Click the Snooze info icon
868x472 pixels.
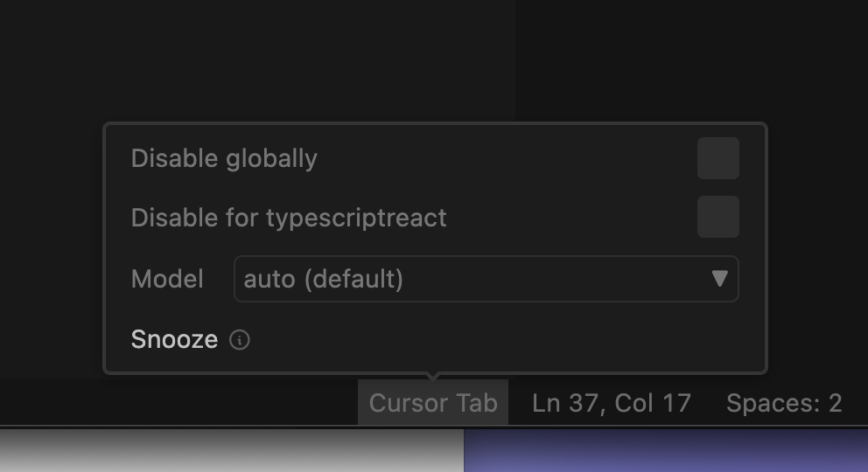[239, 340]
